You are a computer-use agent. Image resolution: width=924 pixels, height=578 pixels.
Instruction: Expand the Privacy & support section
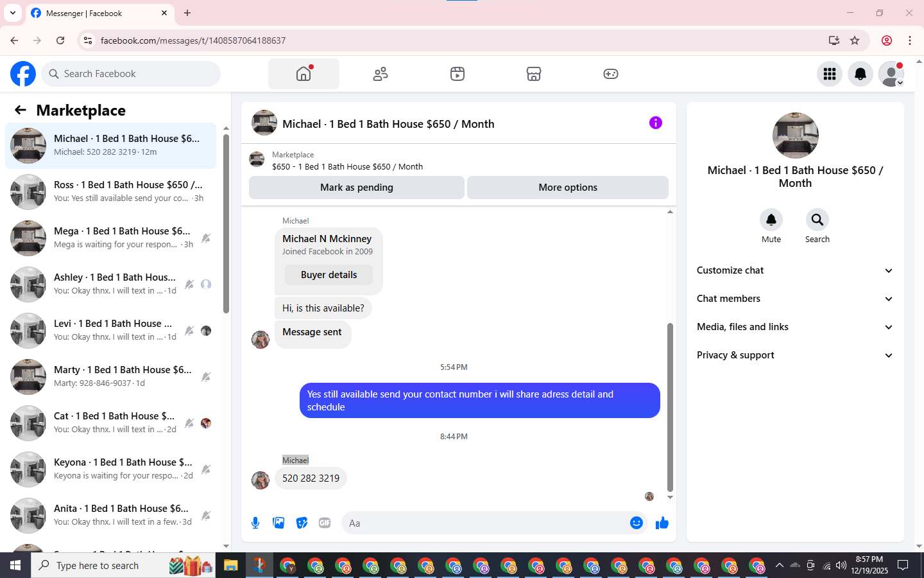tap(795, 355)
